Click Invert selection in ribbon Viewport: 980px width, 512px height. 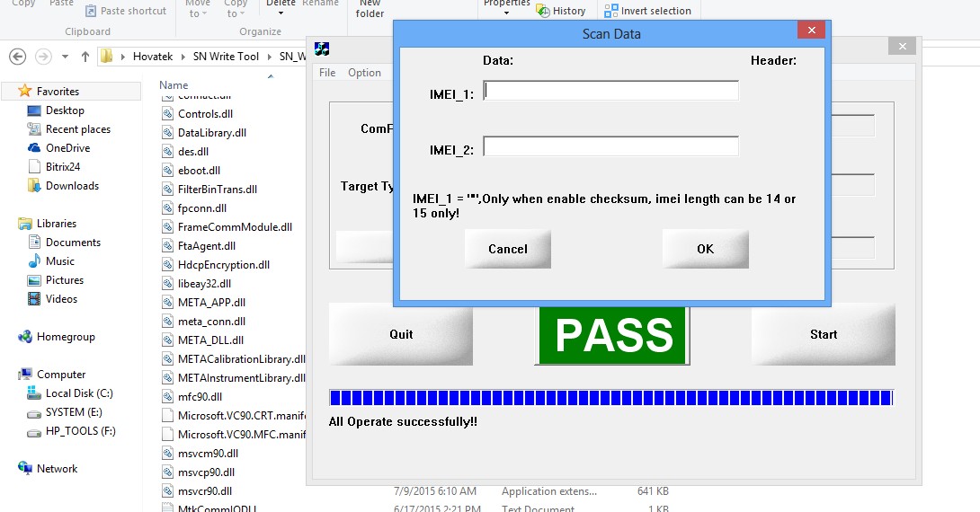[x=647, y=11]
